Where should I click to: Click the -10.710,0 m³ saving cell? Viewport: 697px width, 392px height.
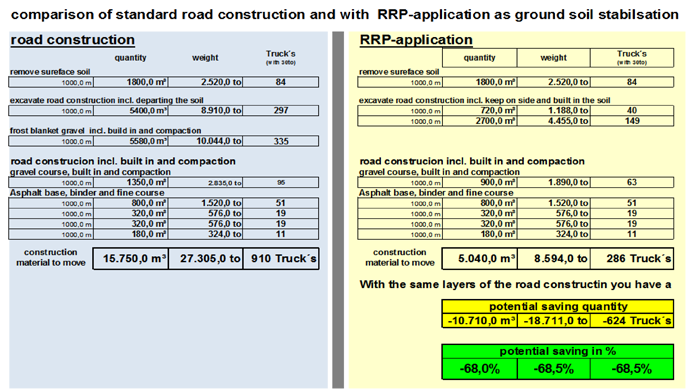(x=480, y=321)
